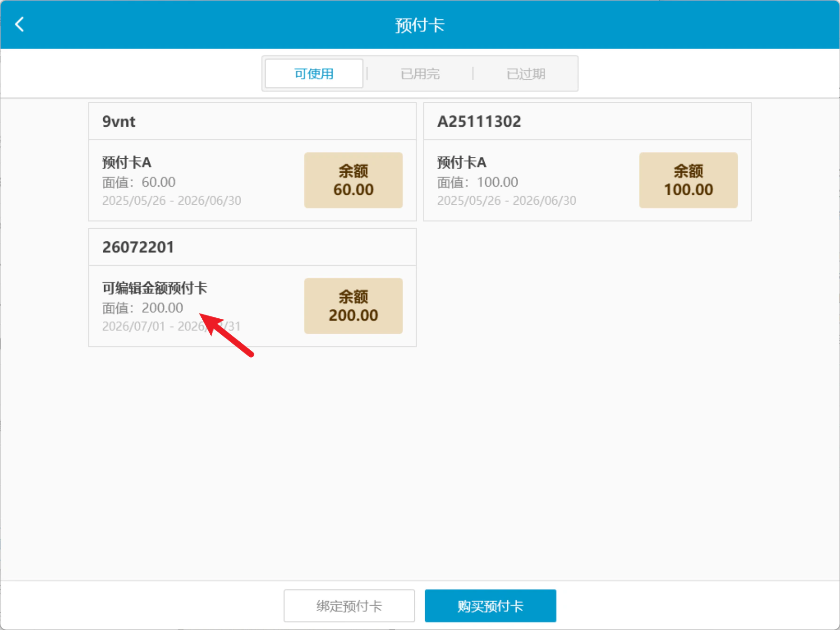Open the card numbered A25111302
This screenshot has width=840, height=630.
(x=588, y=162)
